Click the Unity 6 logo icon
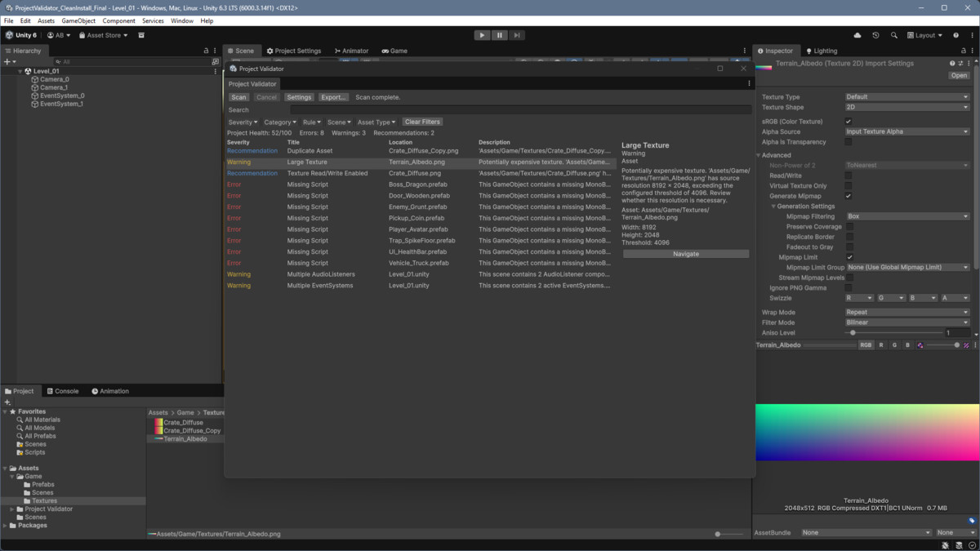This screenshot has height=551, width=980. click(10, 35)
